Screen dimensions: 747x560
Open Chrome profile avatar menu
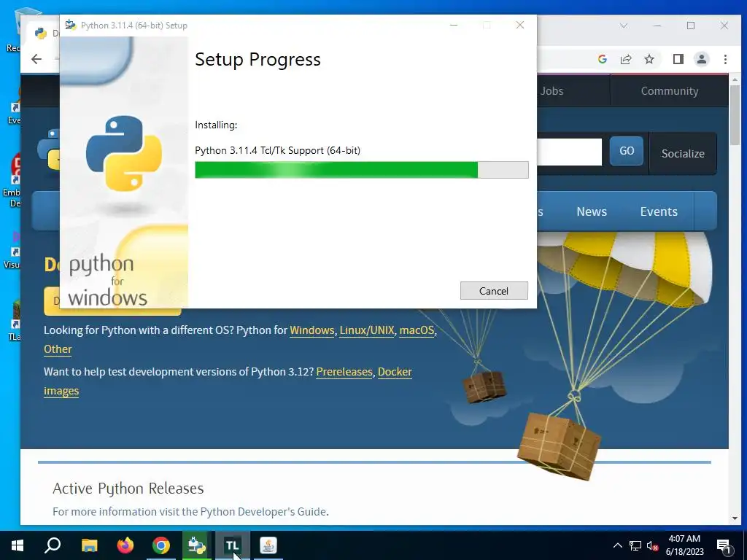tap(701, 59)
